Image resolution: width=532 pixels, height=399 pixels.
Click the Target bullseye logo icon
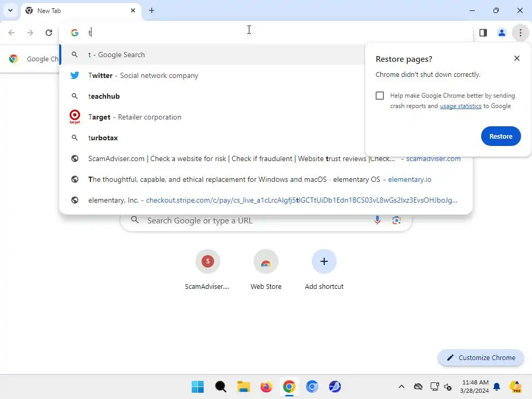point(75,117)
